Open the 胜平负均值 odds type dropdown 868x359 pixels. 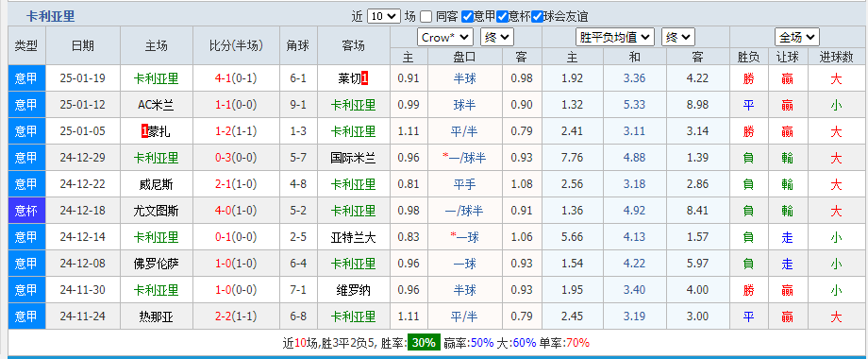(615, 38)
